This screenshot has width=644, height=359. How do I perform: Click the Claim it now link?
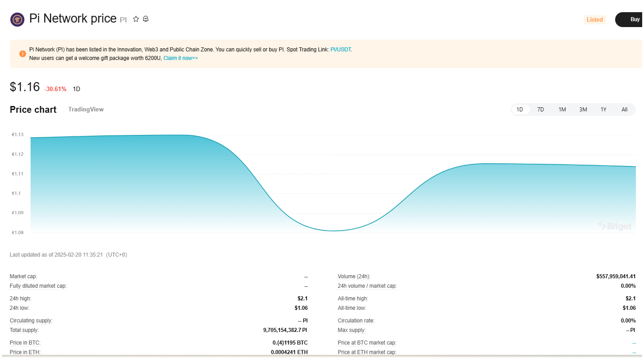coord(180,58)
